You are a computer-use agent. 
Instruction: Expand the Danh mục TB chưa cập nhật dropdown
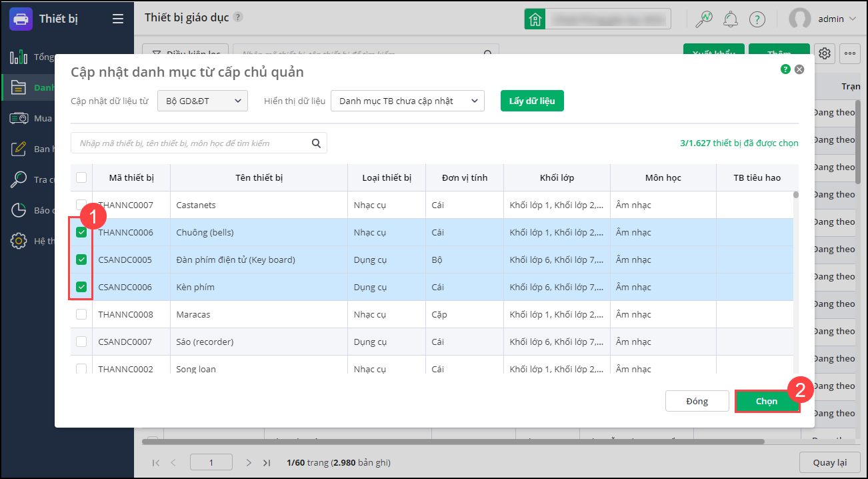(407, 101)
